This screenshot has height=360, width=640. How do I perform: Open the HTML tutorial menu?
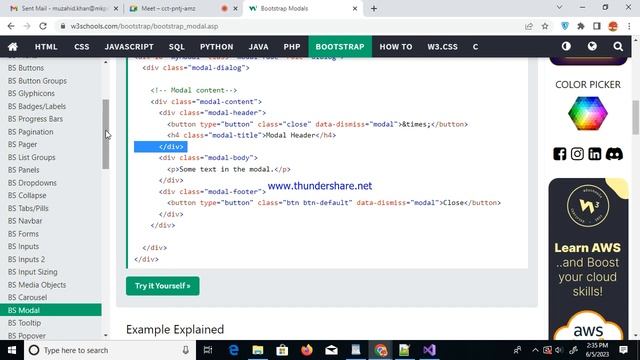coord(46,47)
